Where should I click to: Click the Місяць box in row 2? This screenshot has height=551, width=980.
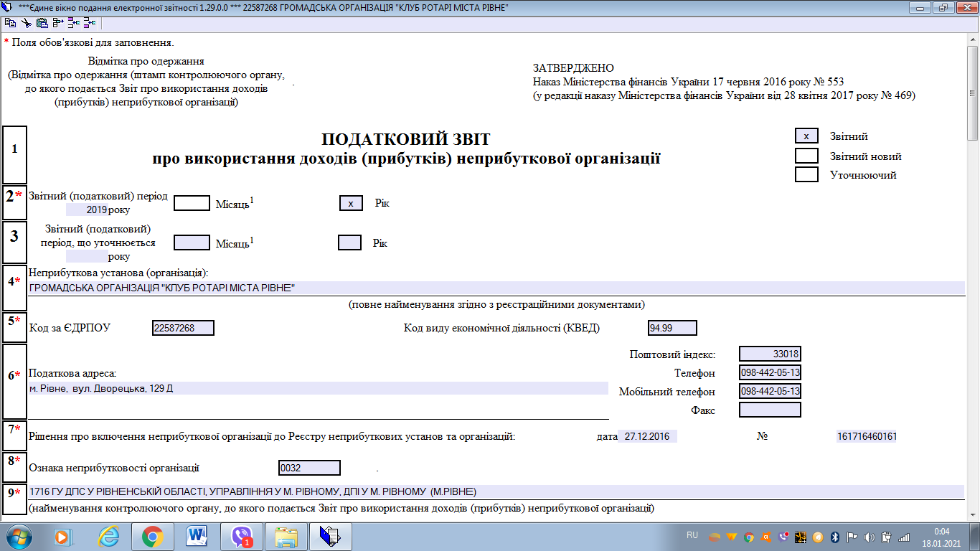click(x=192, y=203)
